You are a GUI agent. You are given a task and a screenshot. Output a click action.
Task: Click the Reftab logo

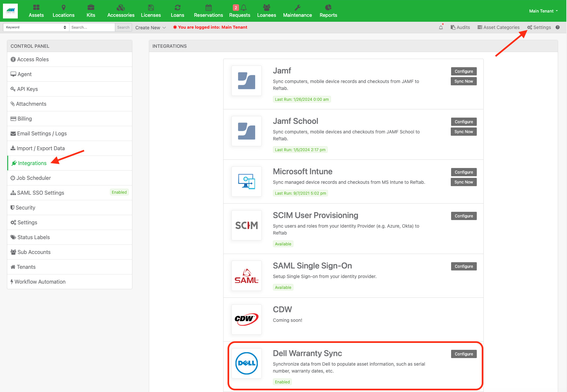click(10, 11)
